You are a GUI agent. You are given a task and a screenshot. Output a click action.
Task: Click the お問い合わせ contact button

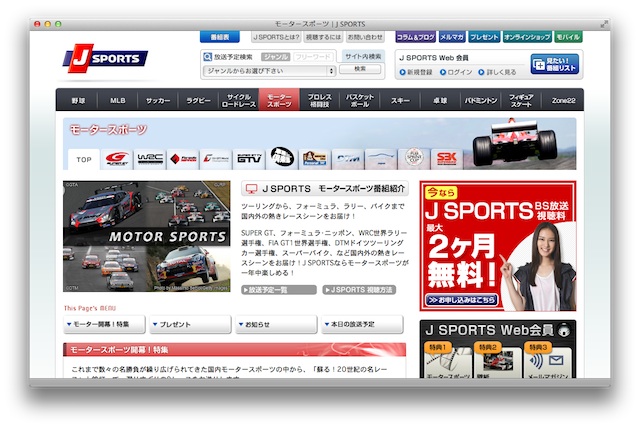click(365, 37)
